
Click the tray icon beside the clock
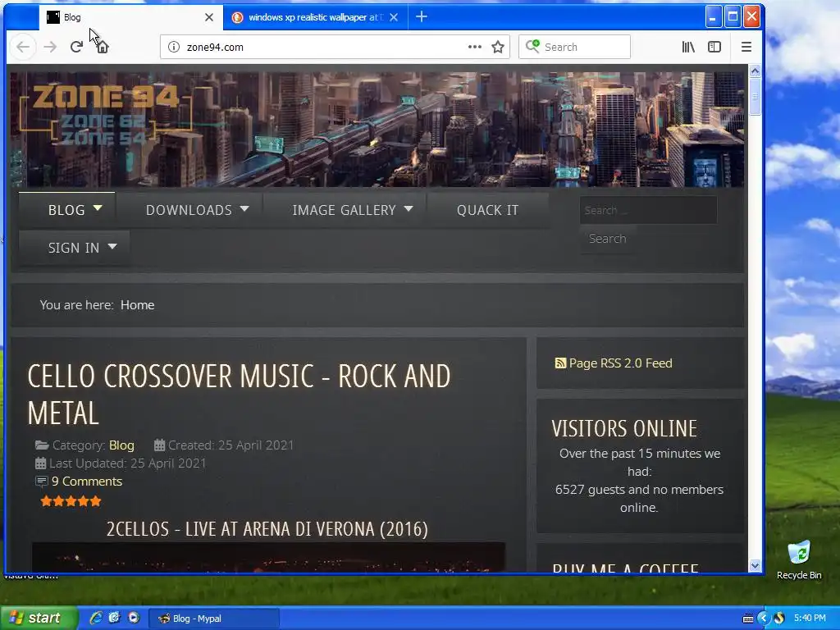pyautogui.click(x=779, y=619)
